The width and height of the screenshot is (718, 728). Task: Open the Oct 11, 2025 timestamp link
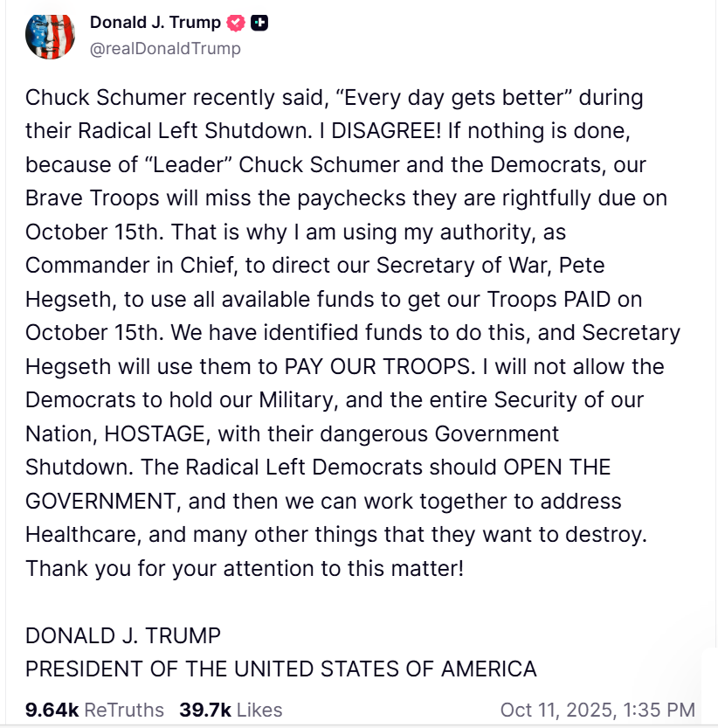click(x=597, y=710)
